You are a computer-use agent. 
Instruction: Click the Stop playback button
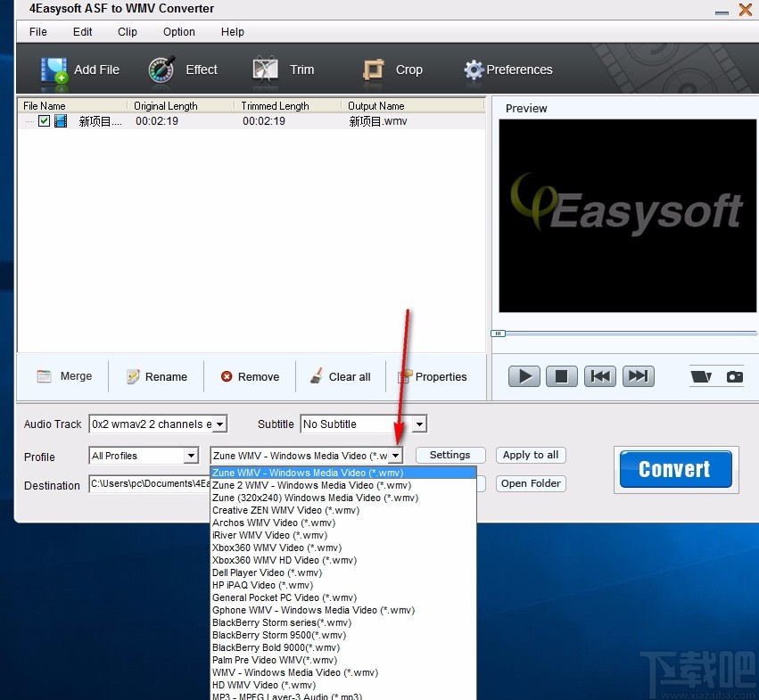[x=562, y=376]
